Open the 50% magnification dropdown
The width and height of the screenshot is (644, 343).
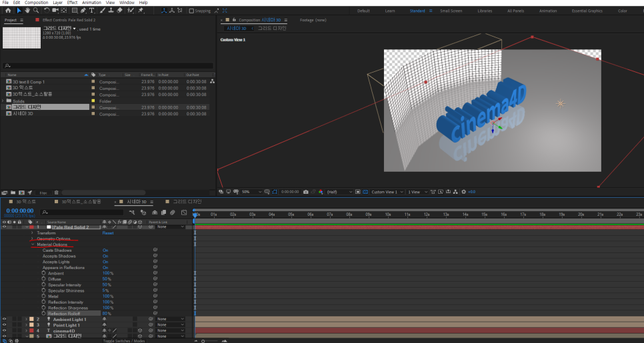pyautogui.click(x=251, y=192)
